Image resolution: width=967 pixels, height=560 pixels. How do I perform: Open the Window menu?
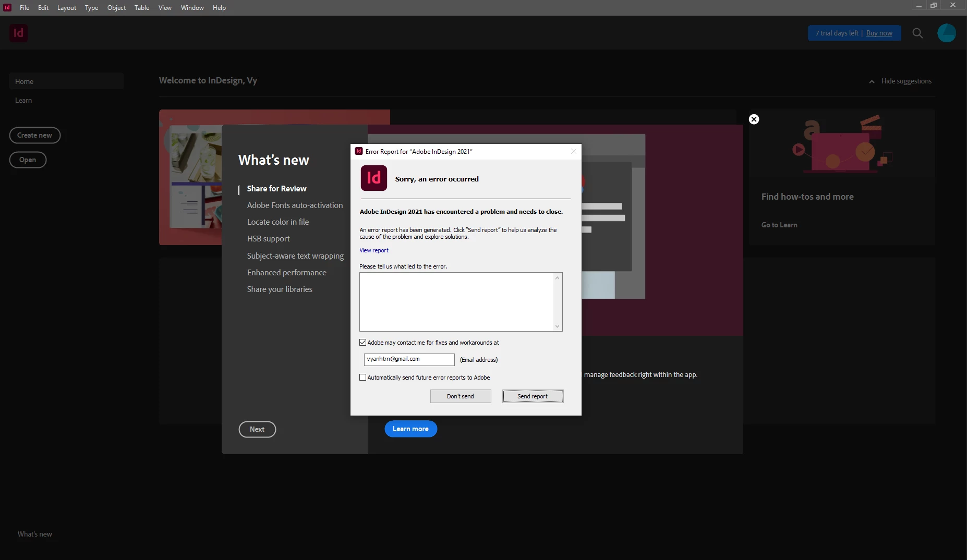point(192,8)
